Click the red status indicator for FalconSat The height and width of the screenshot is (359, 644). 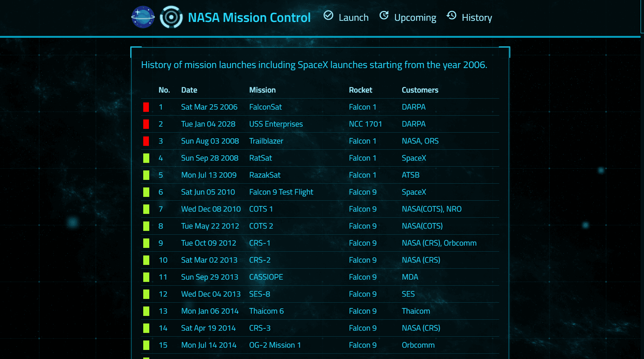(x=147, y=107)
